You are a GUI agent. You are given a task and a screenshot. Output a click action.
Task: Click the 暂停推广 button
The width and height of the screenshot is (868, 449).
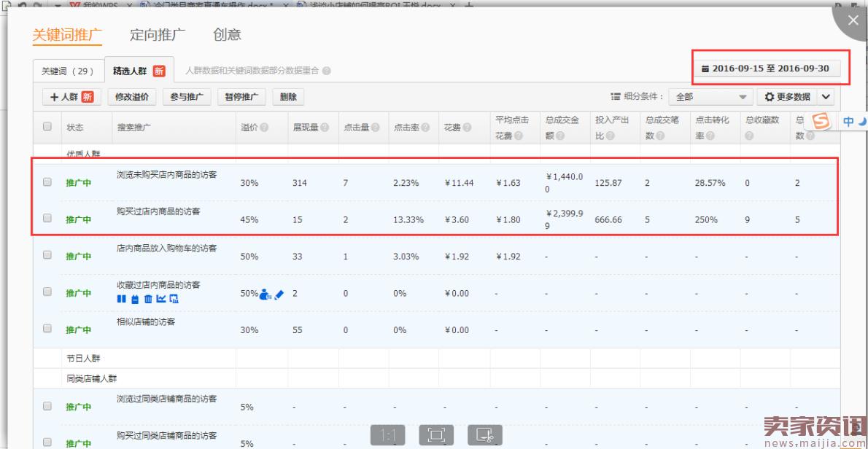tap(241, 97)
